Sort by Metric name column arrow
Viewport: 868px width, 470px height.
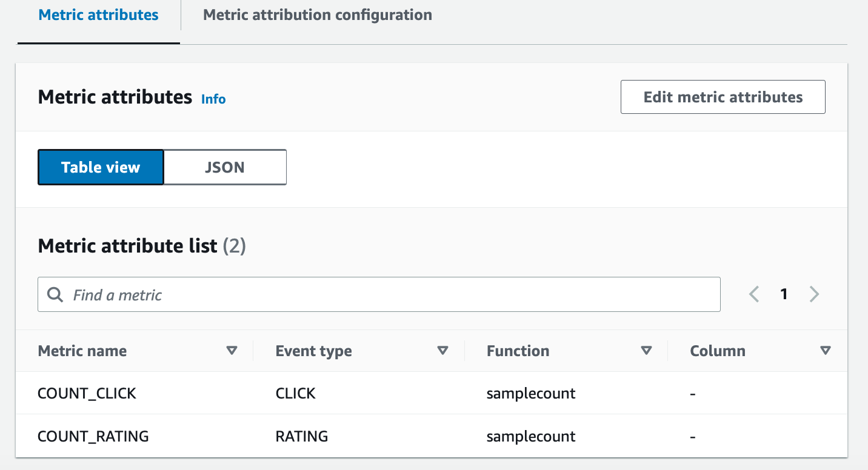click(232, 351)
